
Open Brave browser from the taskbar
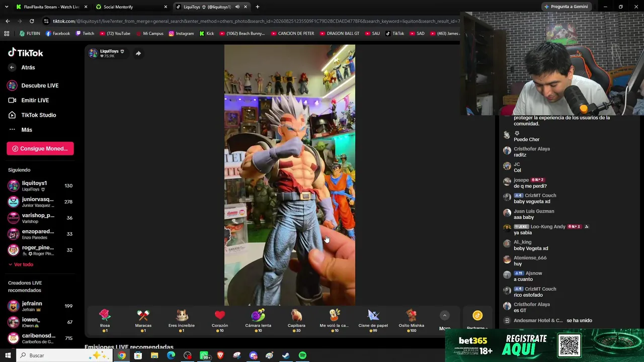[x=220, y=355]
